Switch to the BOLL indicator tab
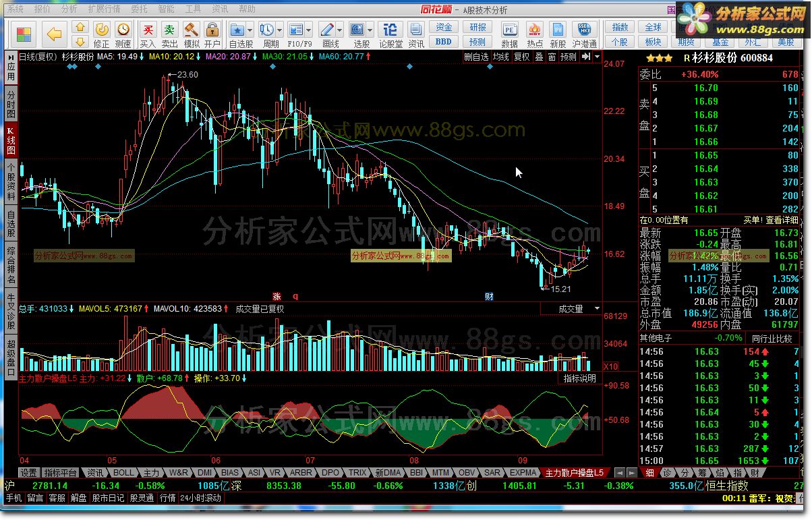Screen dimensions: 812x520 point(123,473)
